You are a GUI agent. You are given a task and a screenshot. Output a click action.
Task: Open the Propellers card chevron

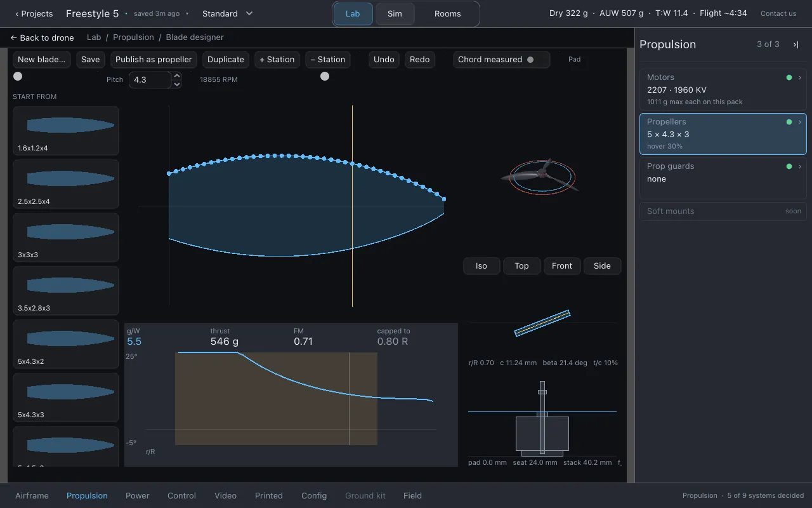[x=800, y=122]
